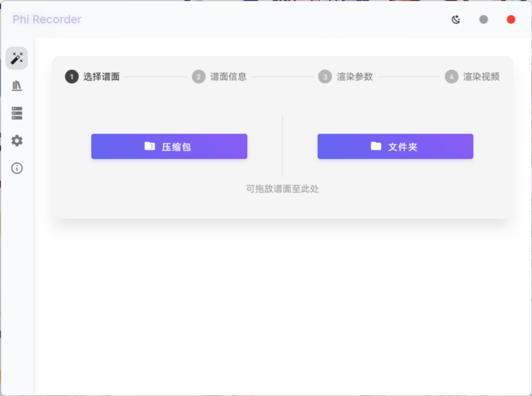Viewport: 532px width, 396px height.
Task: Click the 可拖放谱面至此处 drop hint text
Action: pos(282,189)
